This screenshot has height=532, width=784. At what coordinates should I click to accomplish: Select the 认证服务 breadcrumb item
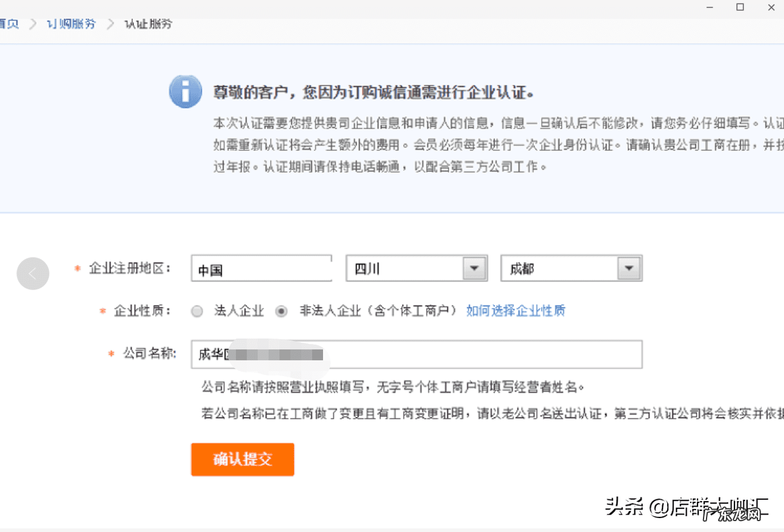148,23
